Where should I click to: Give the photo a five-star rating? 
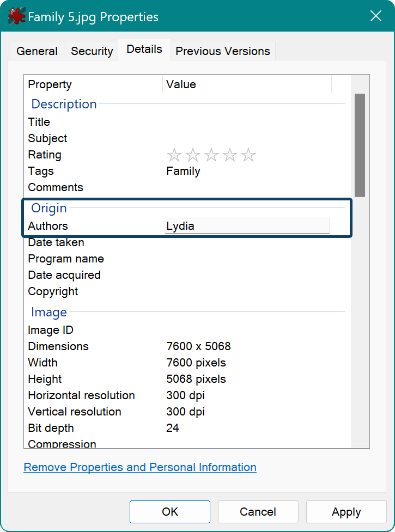[248, 155]
